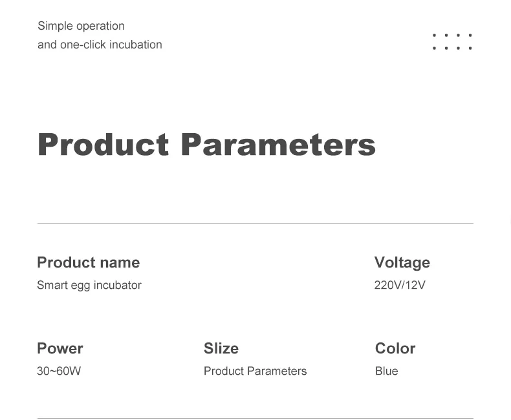Click "Product Parameters" text under Slize

(255, 371)
